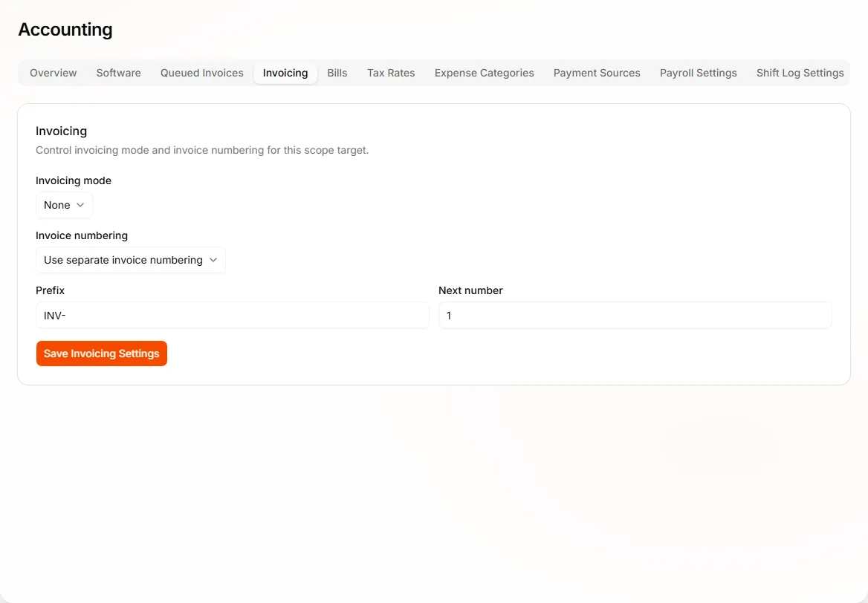Focus the Prefix input field

[233, 316]
